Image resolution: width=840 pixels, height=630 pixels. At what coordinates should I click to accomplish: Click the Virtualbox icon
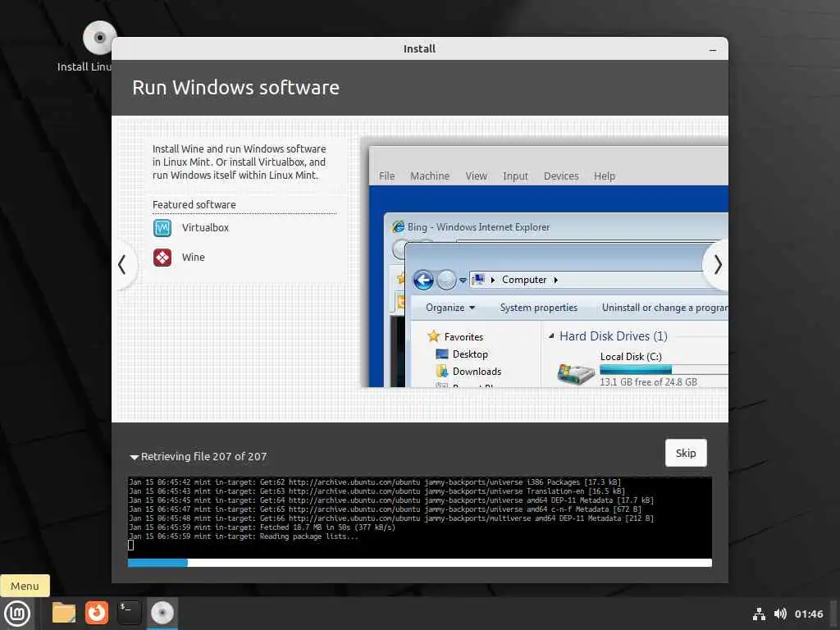[162, 228]
